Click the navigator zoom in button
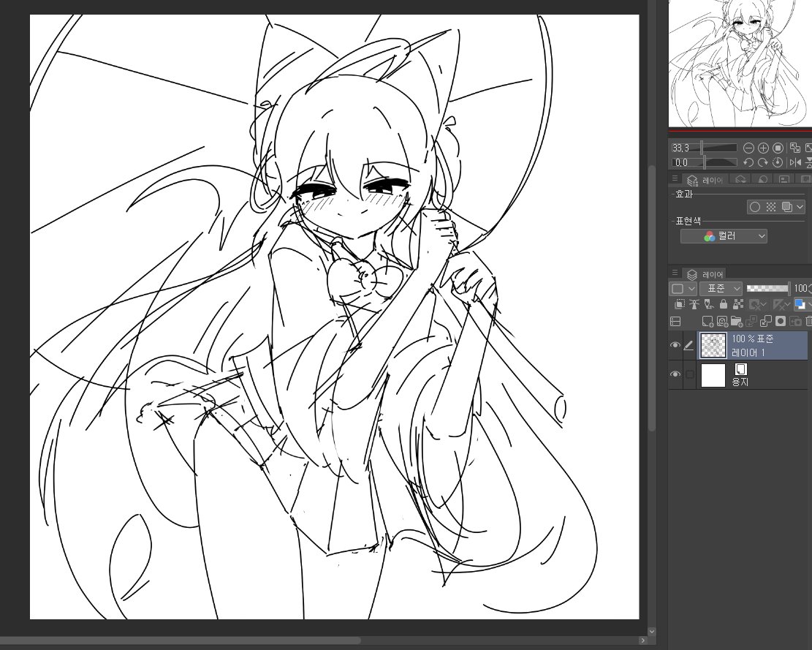 point(763,148)
